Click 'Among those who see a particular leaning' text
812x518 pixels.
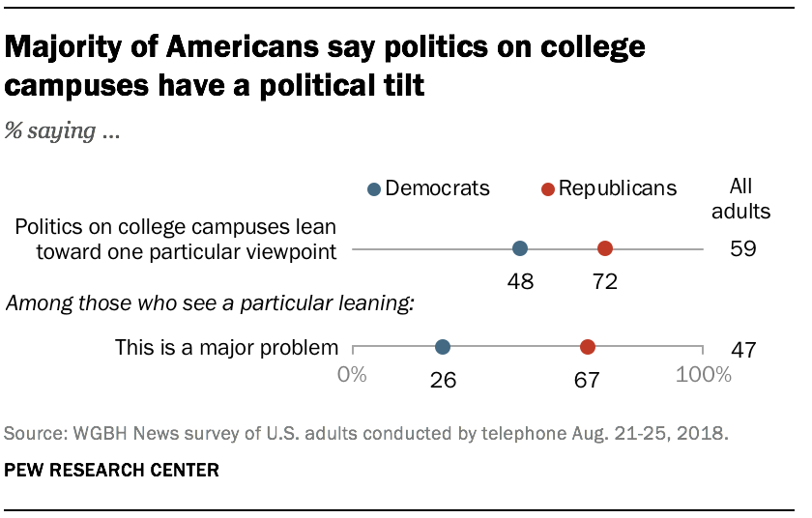[x=211, y=304]
